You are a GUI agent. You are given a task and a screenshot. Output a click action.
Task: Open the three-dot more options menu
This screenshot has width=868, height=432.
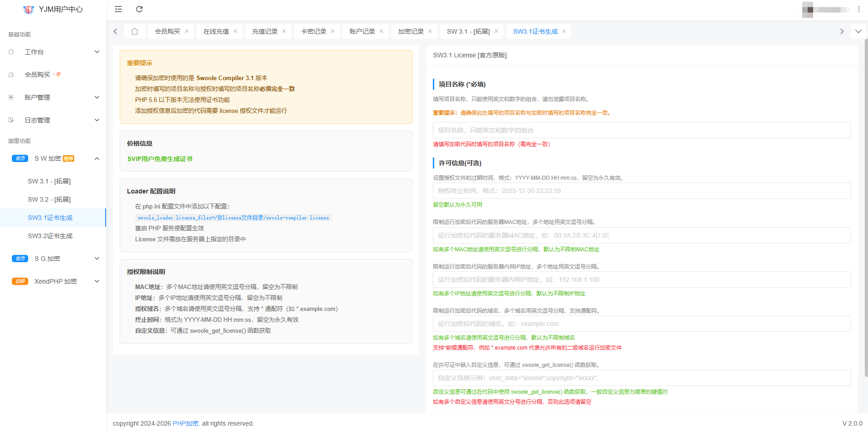pos(858,9)
